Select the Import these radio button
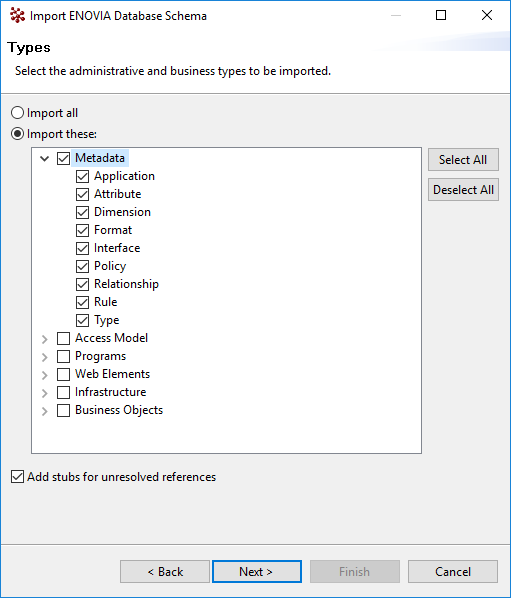This screenshot has height=598, width=511. click(x=17, y=134)
